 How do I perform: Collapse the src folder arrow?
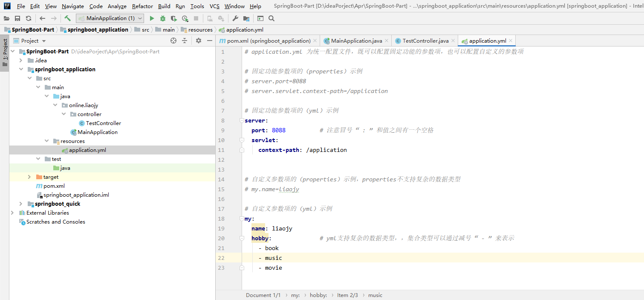[x=29, y=78]
